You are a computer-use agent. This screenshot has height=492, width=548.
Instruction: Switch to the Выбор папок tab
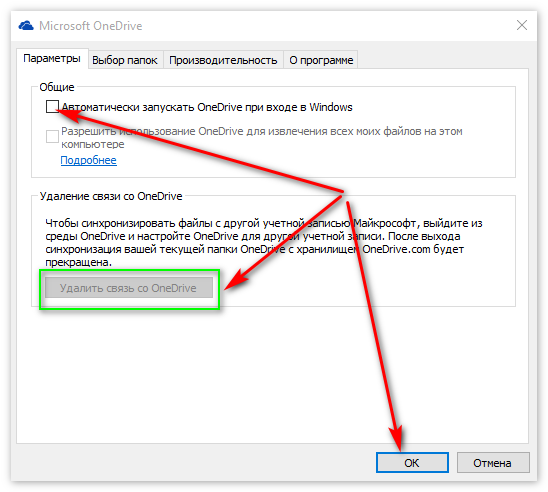(x=125, y=60)
